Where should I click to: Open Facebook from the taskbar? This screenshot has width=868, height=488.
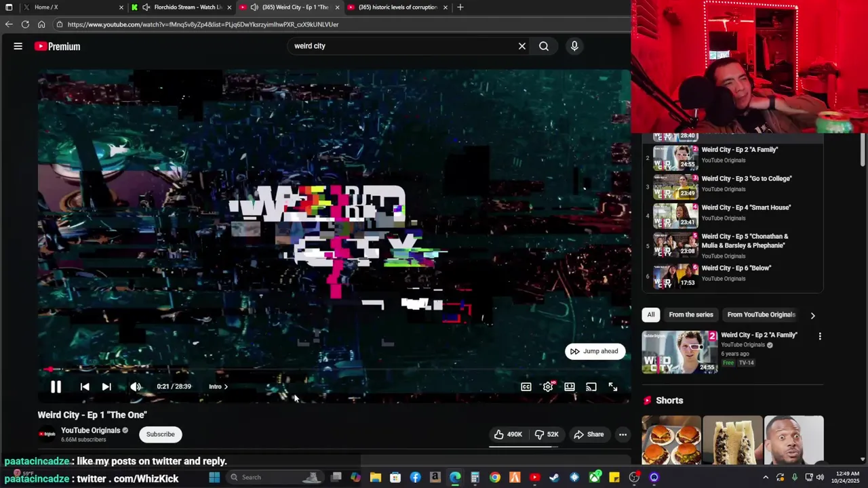pos(415,477)
